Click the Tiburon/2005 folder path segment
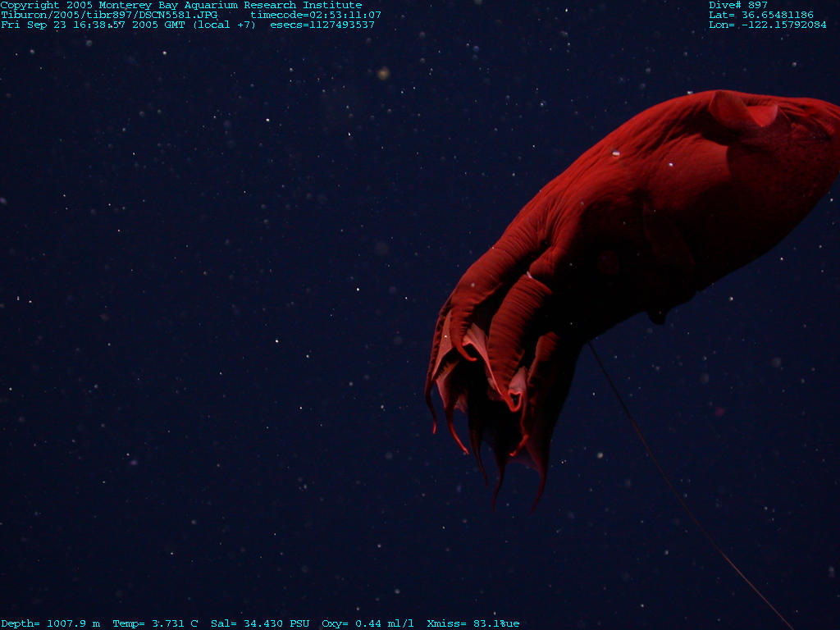This screenshot has width=840, height=630. [x=37, y=15]
